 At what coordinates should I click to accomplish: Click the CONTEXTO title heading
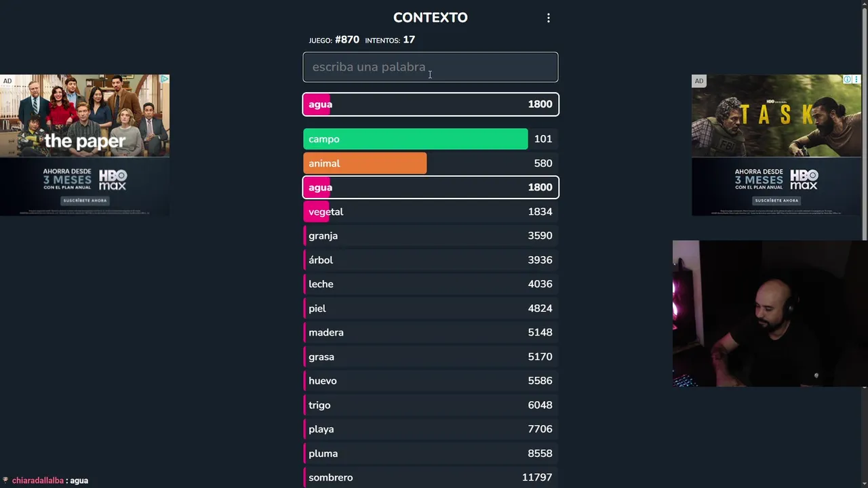point(430,18)
